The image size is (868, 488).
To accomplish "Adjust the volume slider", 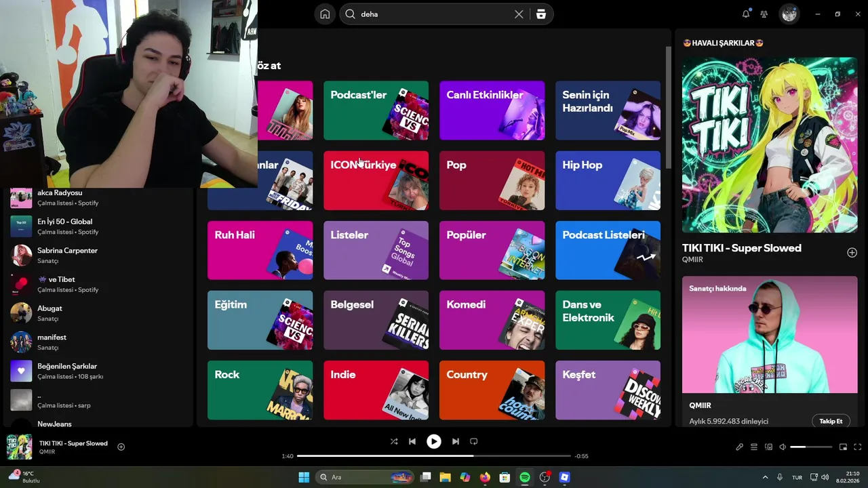I will (x=811, y=447).
